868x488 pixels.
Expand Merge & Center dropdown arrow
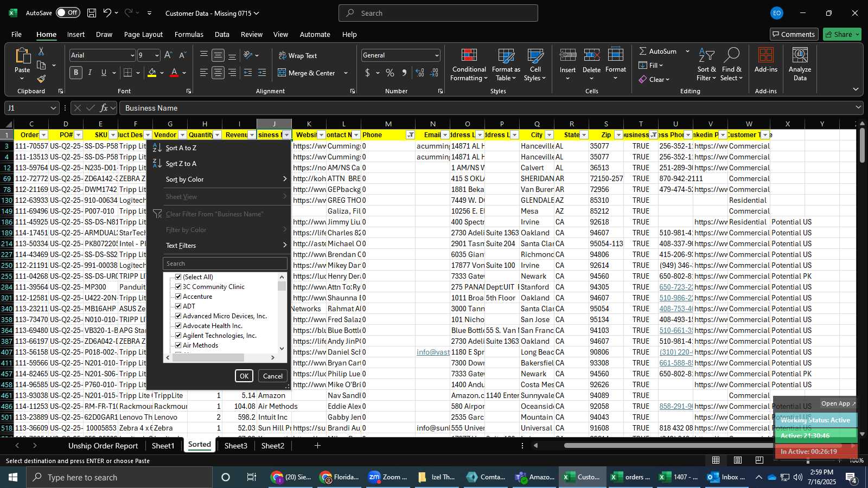coord(346,73)
